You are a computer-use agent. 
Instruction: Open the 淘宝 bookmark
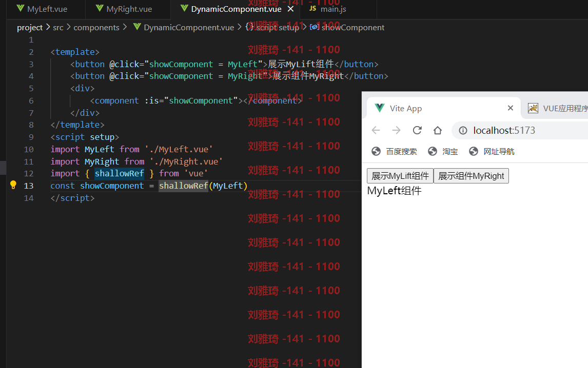tap(443, 151)
